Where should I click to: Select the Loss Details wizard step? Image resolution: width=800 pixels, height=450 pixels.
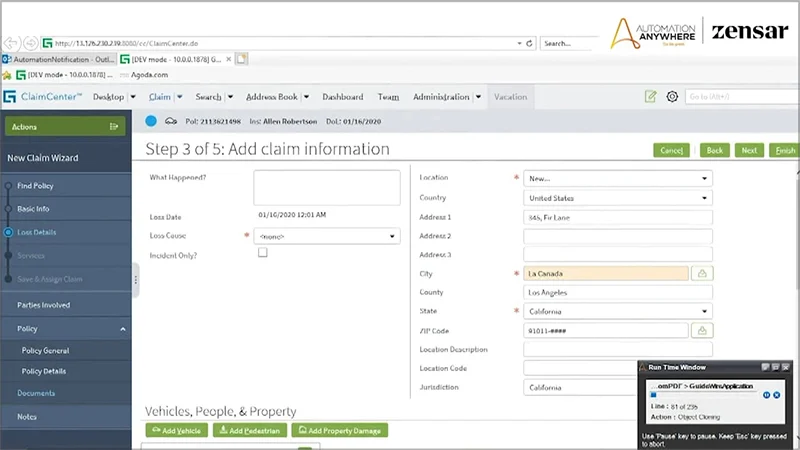[x=37, y=232]
